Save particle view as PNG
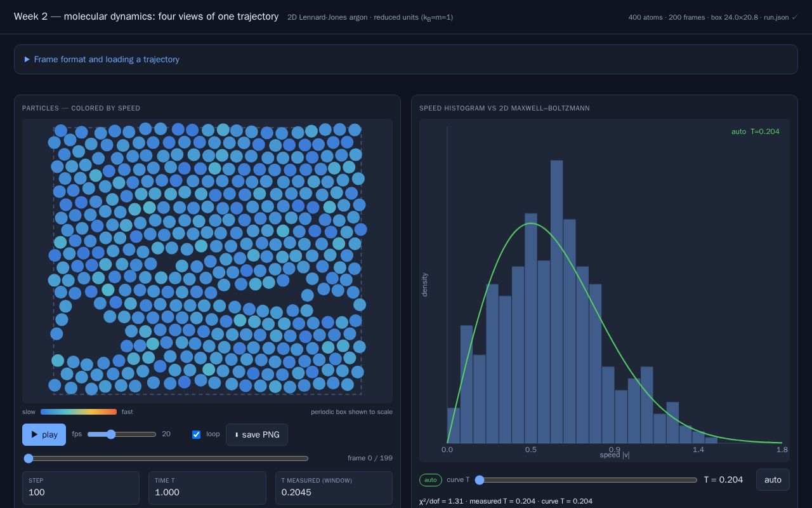The width and height of the screenshot is (812, 508). point(257,434)
